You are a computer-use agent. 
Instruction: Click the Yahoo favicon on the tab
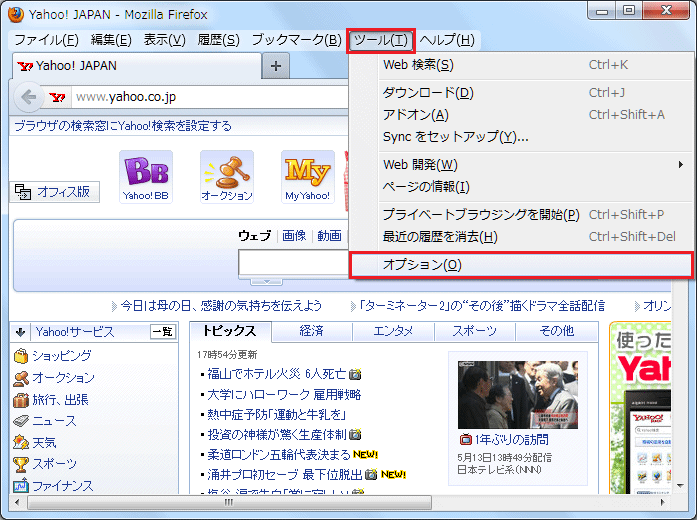[25, 66]
